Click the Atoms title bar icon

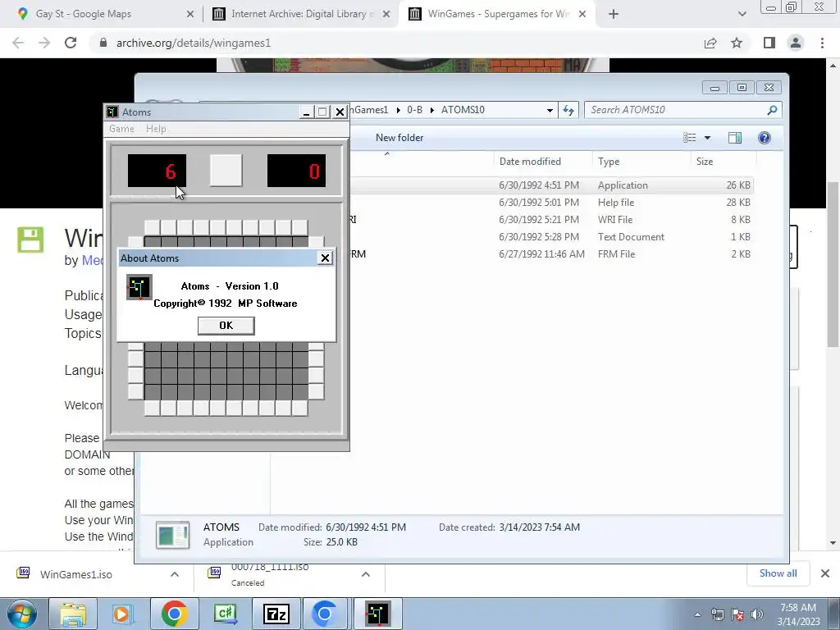coord(112,112)
